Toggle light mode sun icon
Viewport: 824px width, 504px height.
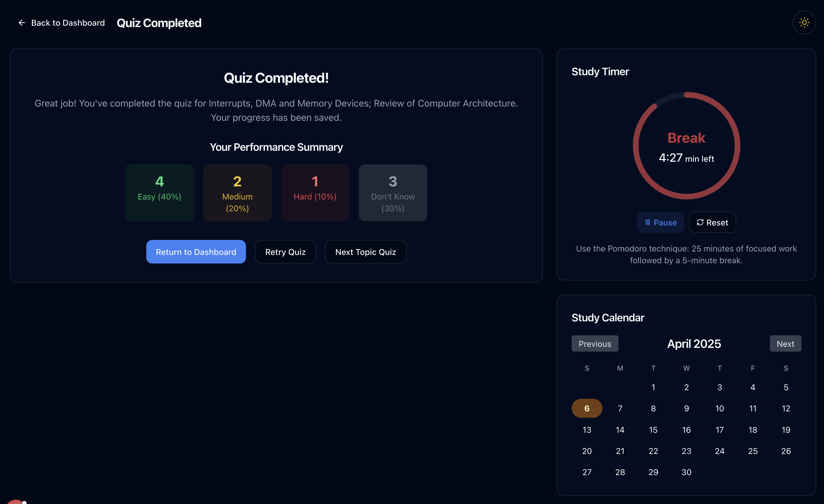(804, 23)
